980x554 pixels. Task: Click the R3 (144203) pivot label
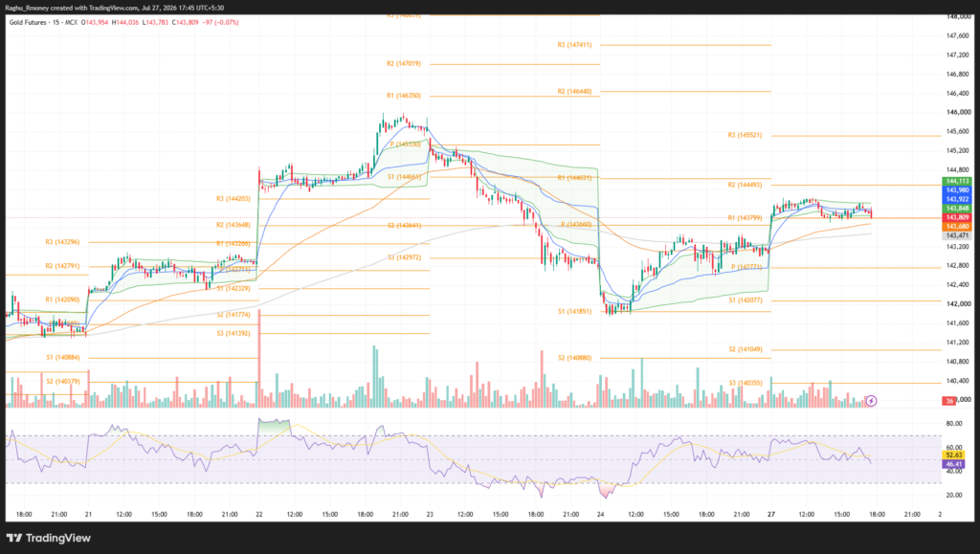click(234, 199)
